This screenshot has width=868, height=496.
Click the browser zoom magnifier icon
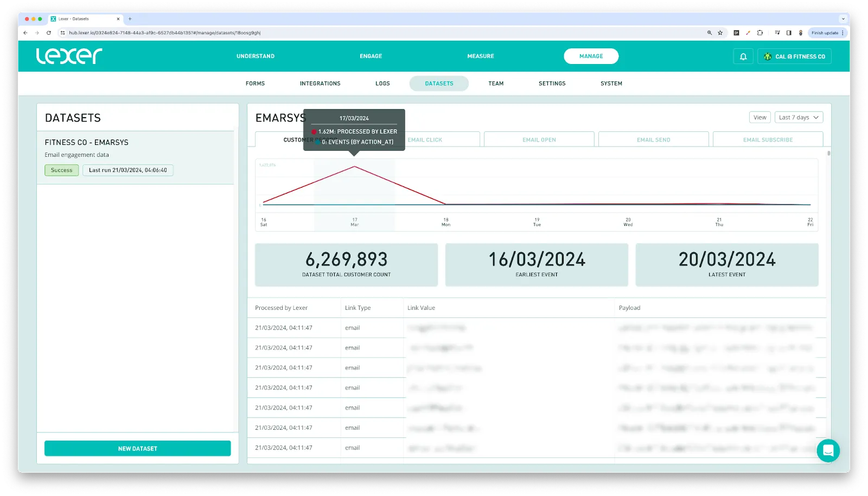coord(710,33)
